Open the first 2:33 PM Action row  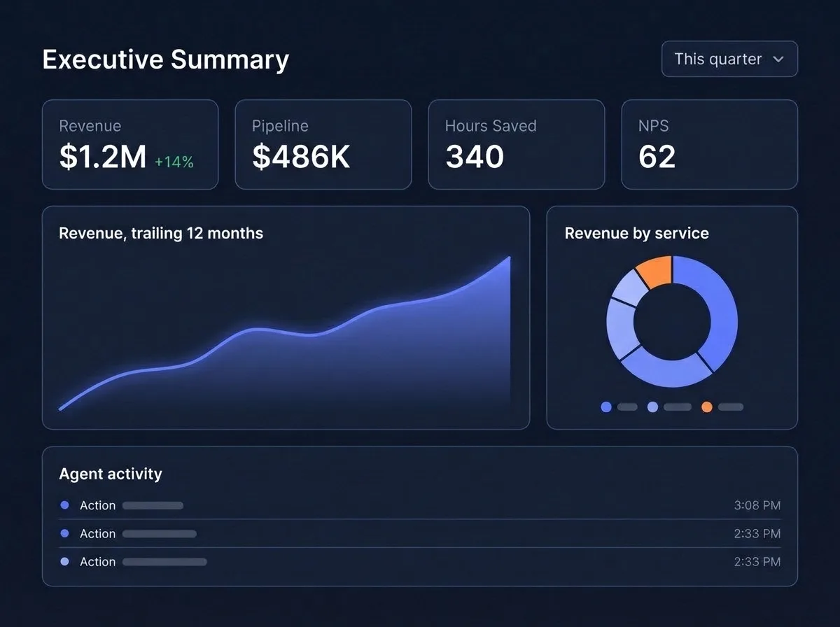[420, 533]
